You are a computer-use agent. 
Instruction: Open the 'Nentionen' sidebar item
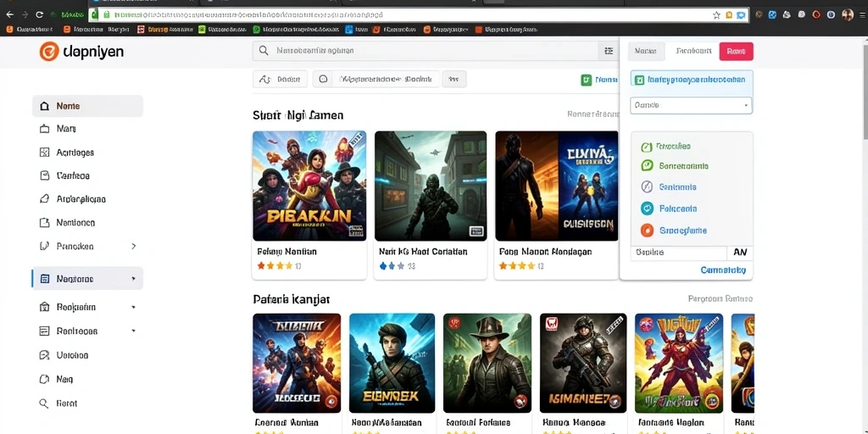click(75, 223)
